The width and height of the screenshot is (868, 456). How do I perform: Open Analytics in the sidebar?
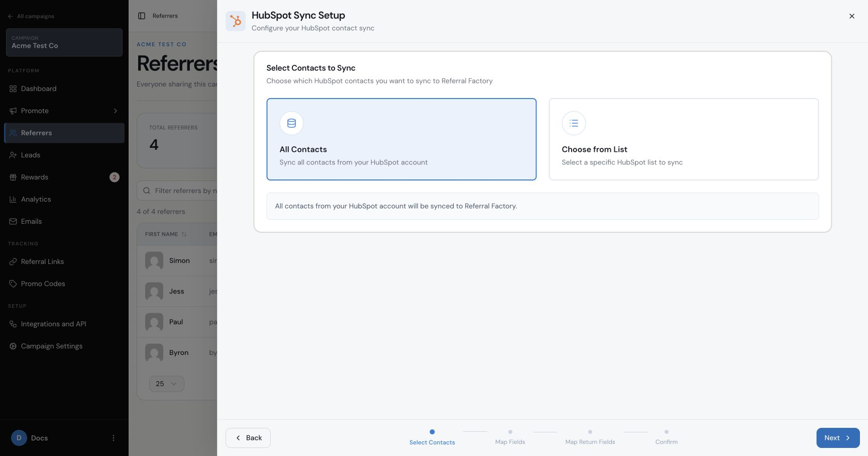point(64,199)
